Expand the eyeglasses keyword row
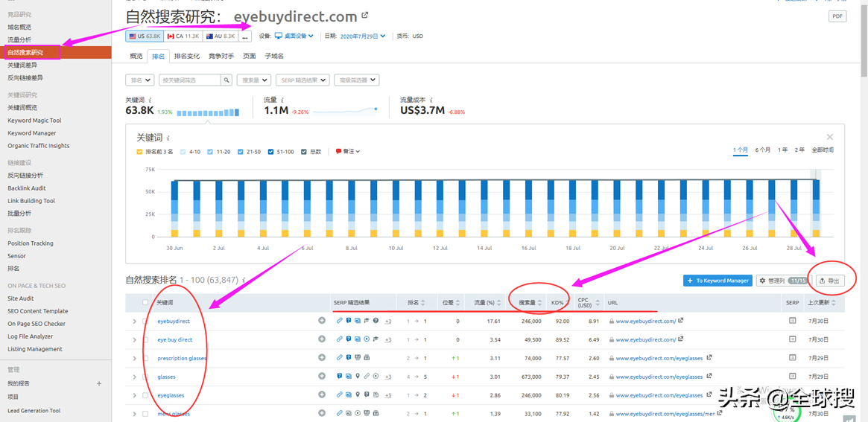 134,395
